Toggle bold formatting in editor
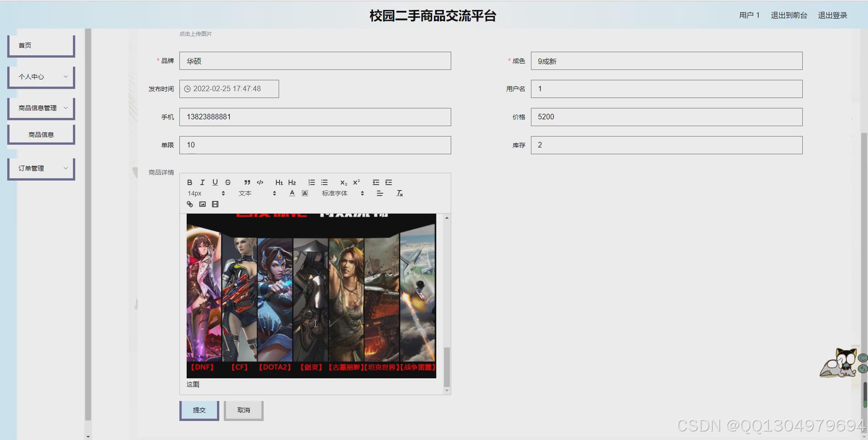Viewport: 868px width, 440px height. pos(189,182)
